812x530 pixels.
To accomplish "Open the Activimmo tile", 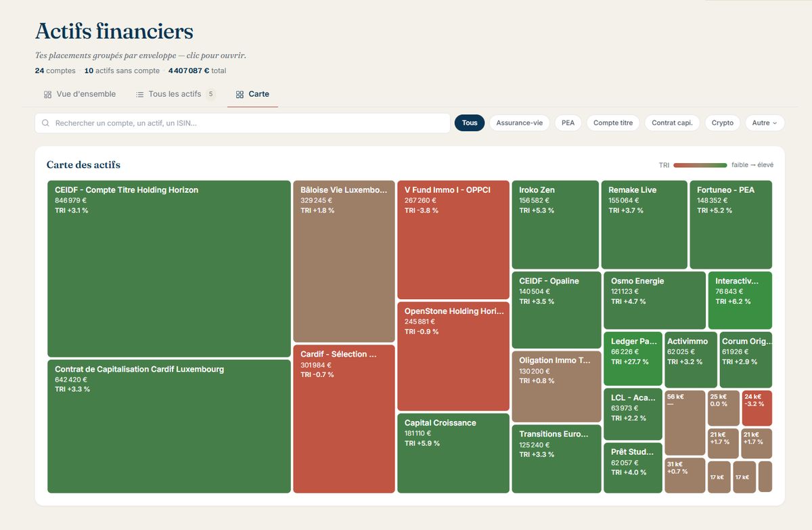I will (x=691, y=359).
